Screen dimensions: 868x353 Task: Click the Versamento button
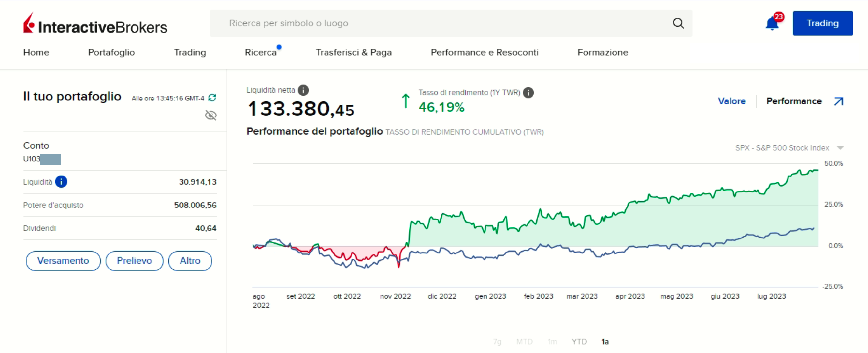coord(63,261)
